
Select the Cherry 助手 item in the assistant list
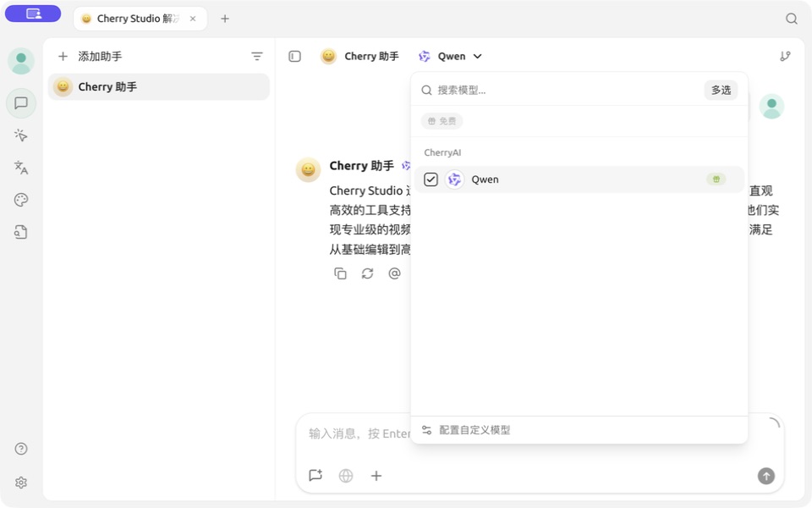pos(159,86)
